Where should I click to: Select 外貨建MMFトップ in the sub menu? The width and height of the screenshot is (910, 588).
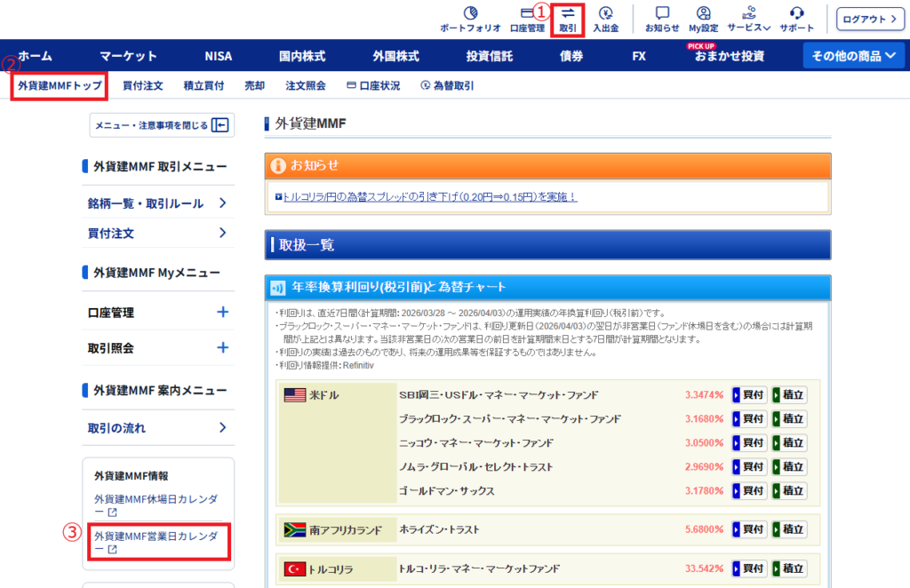point(58,84)
